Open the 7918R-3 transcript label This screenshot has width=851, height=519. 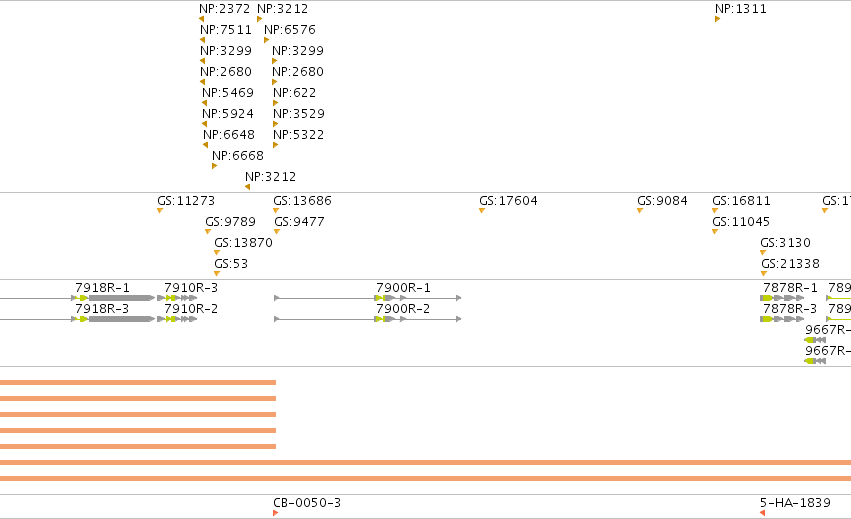102,309
